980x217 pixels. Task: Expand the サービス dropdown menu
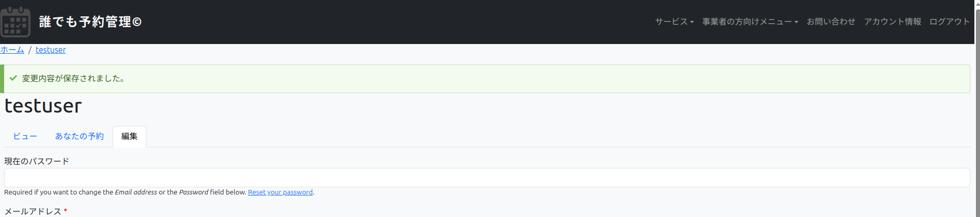(674, 21)
